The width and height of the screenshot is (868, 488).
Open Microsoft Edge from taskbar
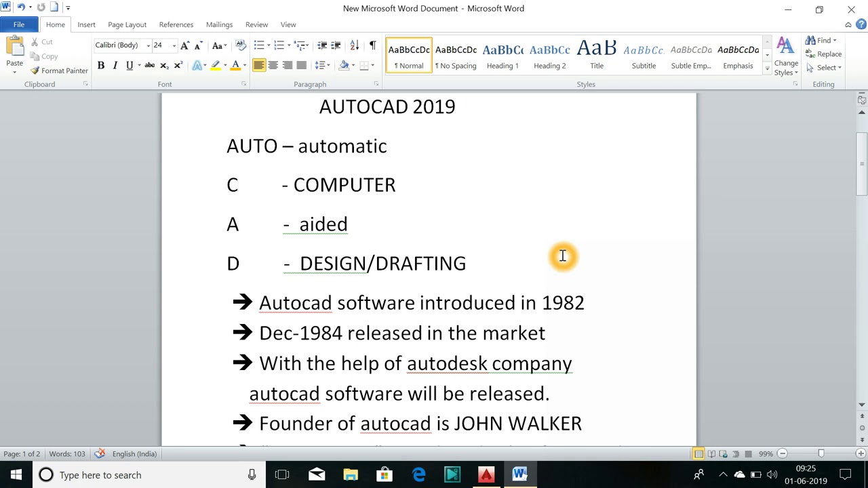(x=418, y=474)
